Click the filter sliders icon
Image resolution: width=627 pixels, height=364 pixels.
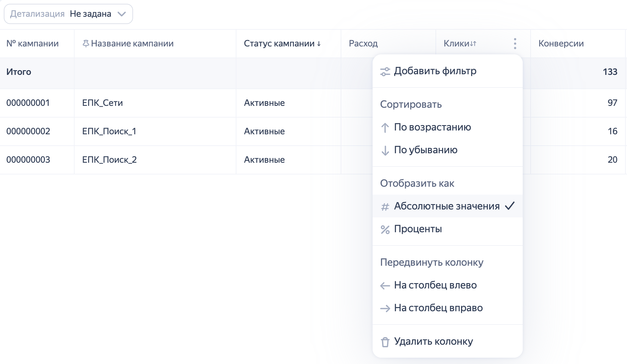[385, 71]
